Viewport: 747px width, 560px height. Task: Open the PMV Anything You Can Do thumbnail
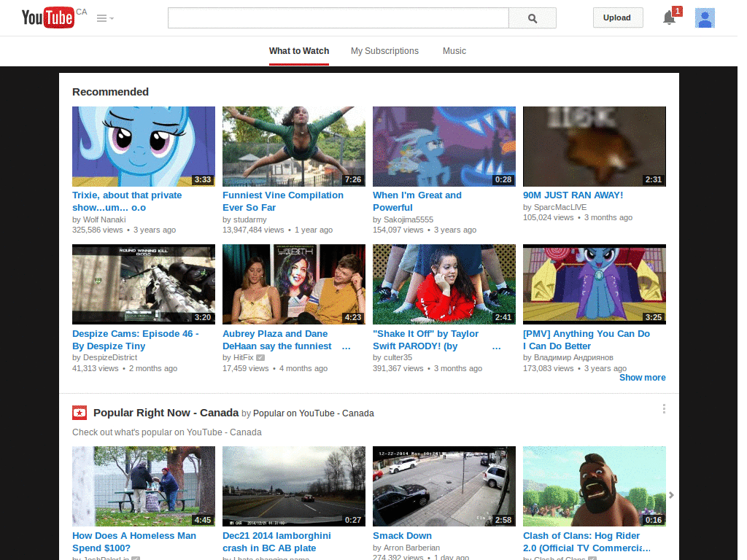pos(594,284)
